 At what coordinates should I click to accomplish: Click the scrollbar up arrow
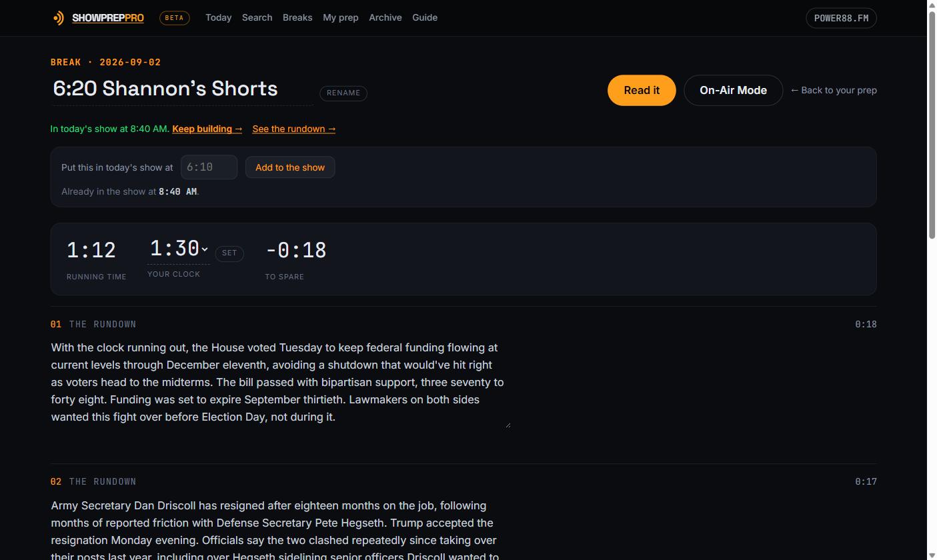(x=932, y=5)
